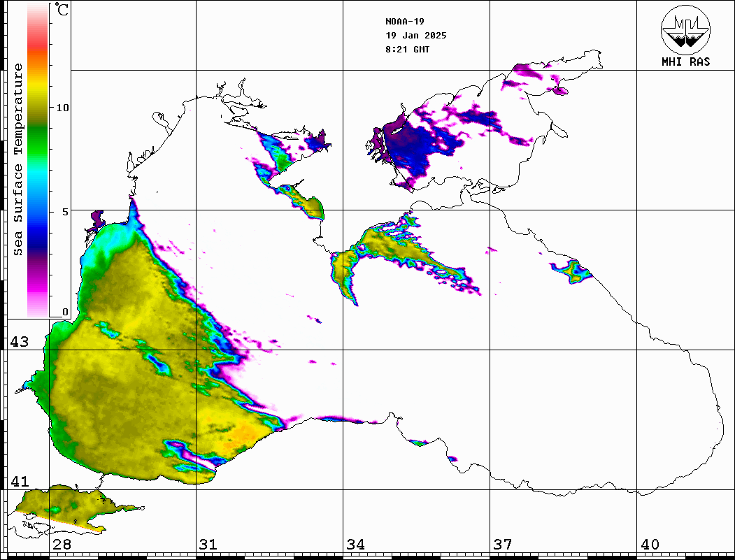Click the MHI RAS logo emblem
The image size is (735, 560).
click(x=685, y=29)
